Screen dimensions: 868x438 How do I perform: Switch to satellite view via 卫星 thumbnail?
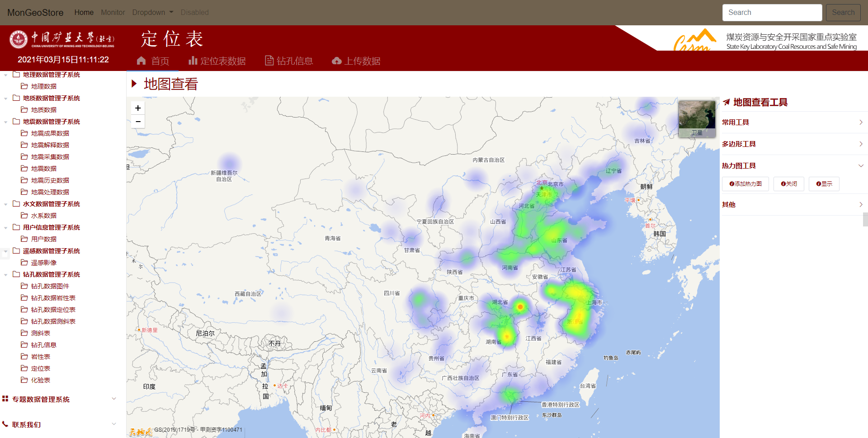[697, 119]
